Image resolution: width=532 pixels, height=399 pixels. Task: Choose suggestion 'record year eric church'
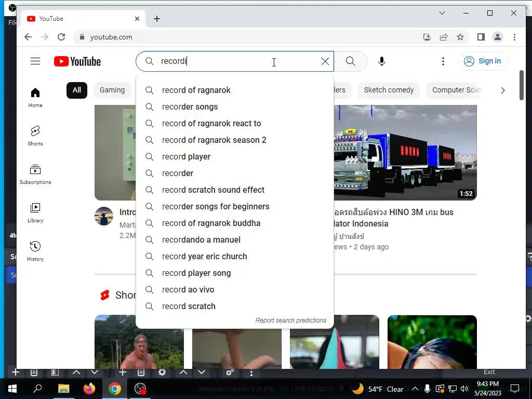click(235, 256)
